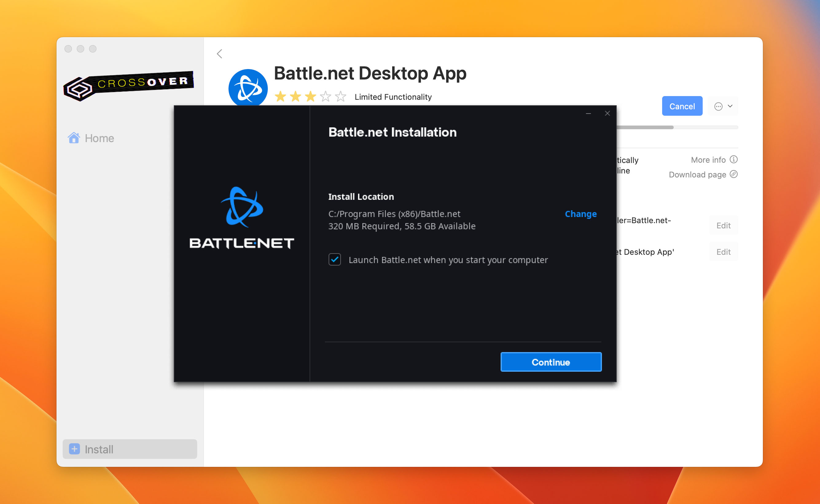Click the Cancel button
This screenshot has height=504, width=820.
coord(682,106)
